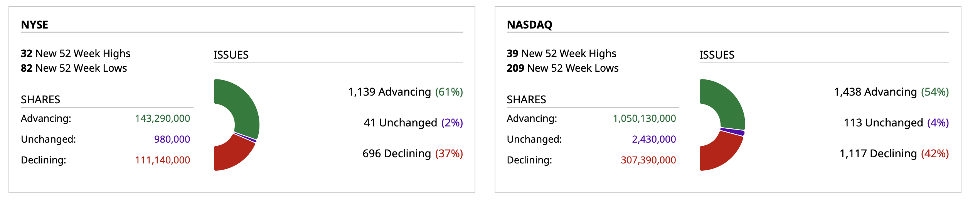Select NASDAQ unchanged shares value 2,430,000
This screenshot has width=980, height=202.
click(x=653, y=139)
